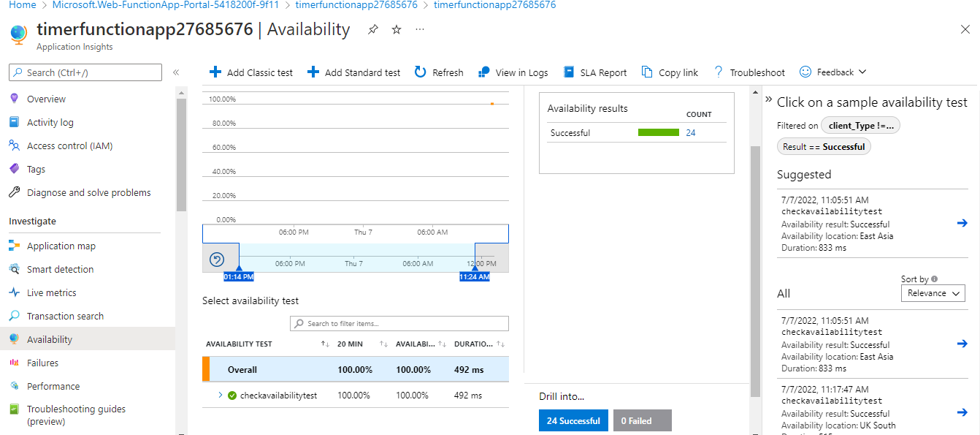The image size is (980, 435).
Task: Drill into 24 Successful results
Action: (x=573, y=420)
